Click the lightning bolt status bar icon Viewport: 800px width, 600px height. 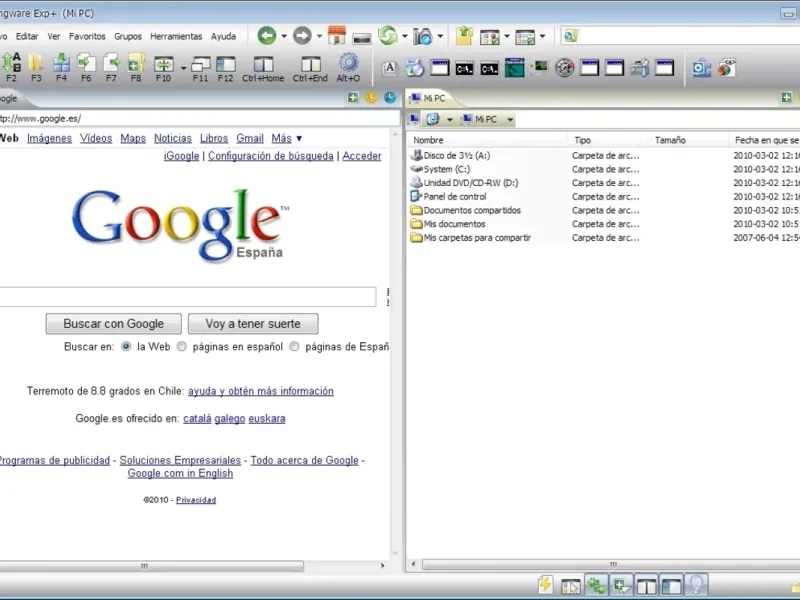coord(545,585)
